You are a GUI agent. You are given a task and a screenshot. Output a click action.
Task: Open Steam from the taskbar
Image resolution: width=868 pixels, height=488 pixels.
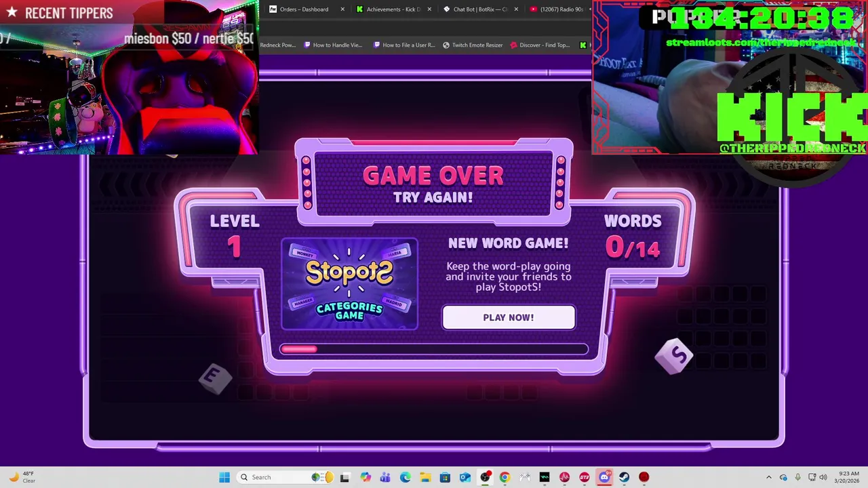624,477
